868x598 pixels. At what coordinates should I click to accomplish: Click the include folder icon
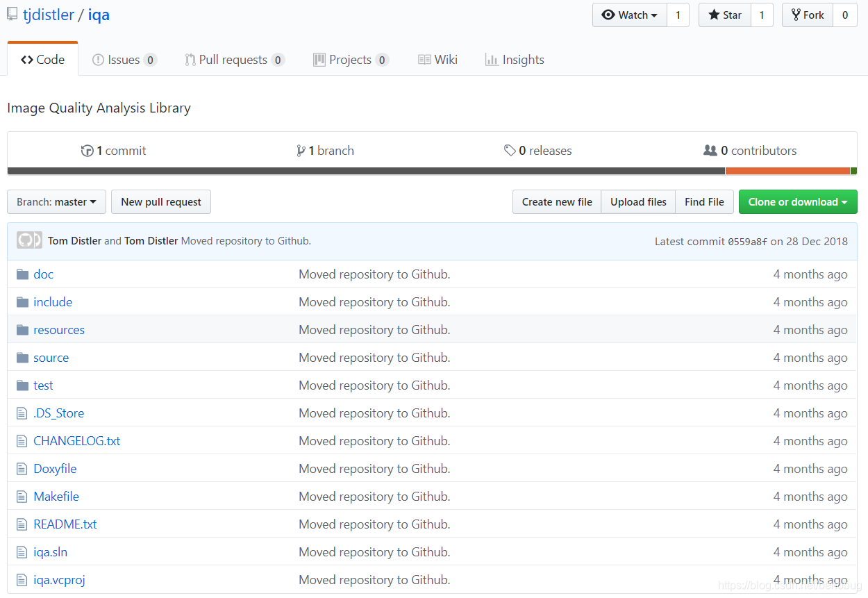(x=22, y=302)
